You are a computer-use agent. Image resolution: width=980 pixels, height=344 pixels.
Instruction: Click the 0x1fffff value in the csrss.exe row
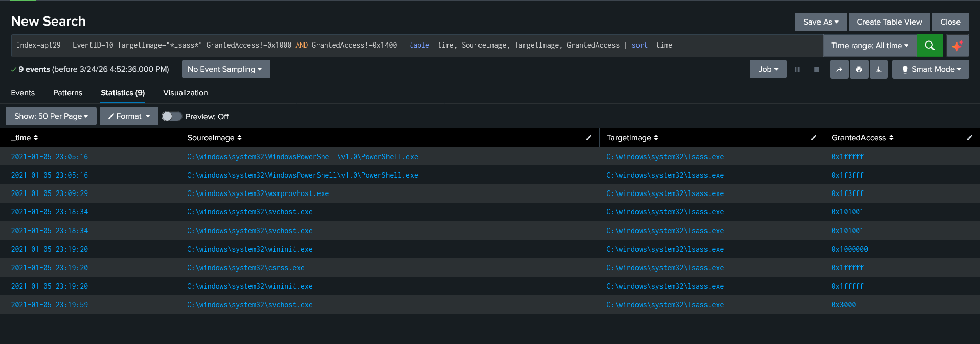848,268
